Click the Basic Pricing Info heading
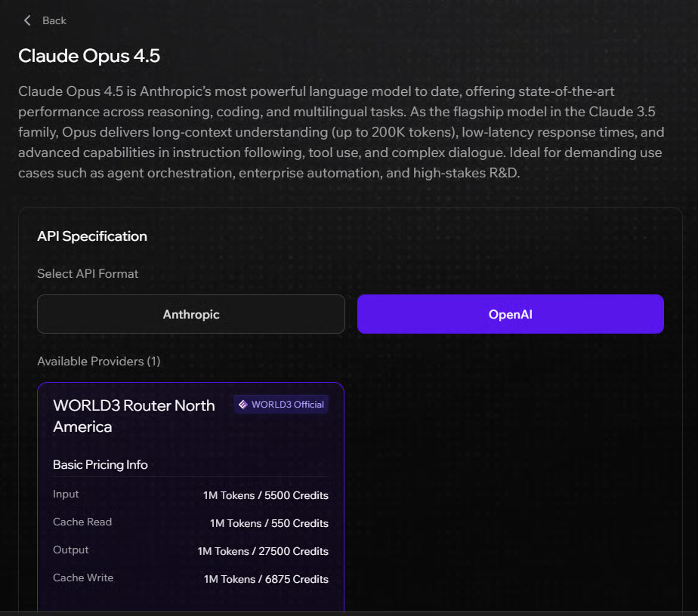 pos(100,465)
